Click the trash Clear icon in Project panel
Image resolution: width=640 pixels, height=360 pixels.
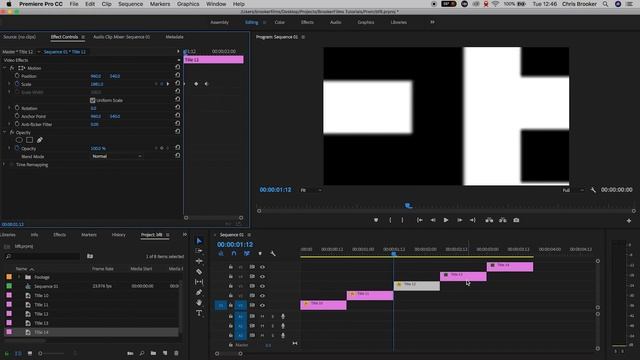(176, 353)
